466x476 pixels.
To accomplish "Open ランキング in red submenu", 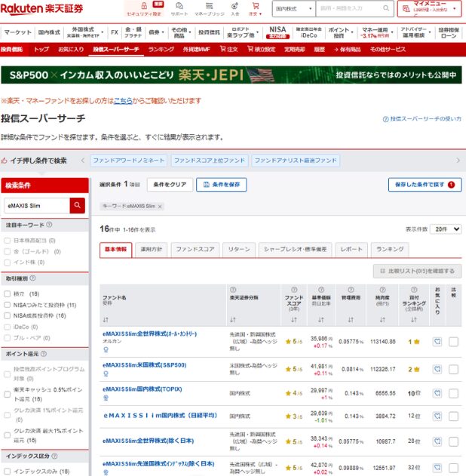I will 161,49.
